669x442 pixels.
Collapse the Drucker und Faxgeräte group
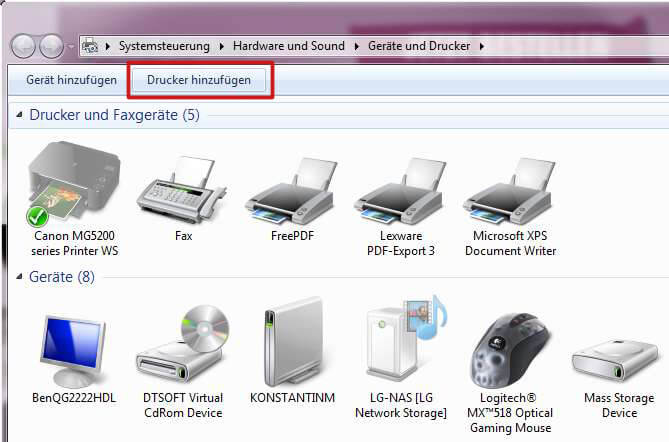19,116
